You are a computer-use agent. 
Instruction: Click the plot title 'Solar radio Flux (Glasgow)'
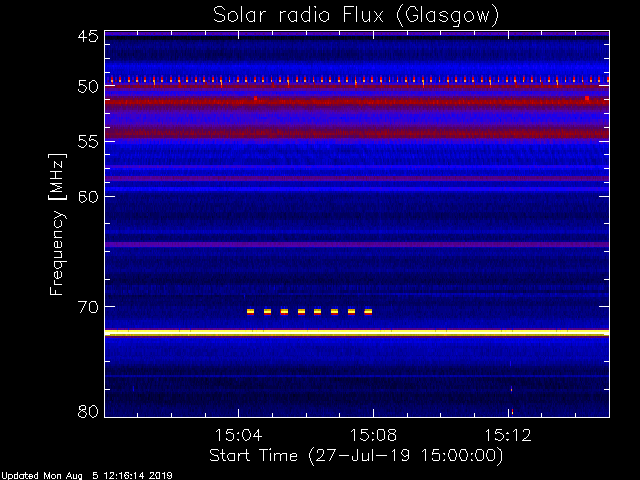[356, 16]
